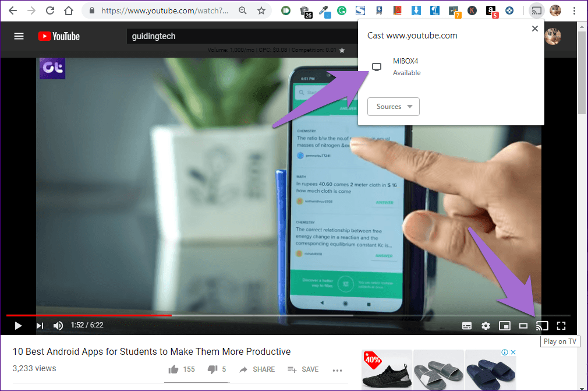Expand the Sources dropdown
The image size is (588, 391).
click(x=394, y=107)
